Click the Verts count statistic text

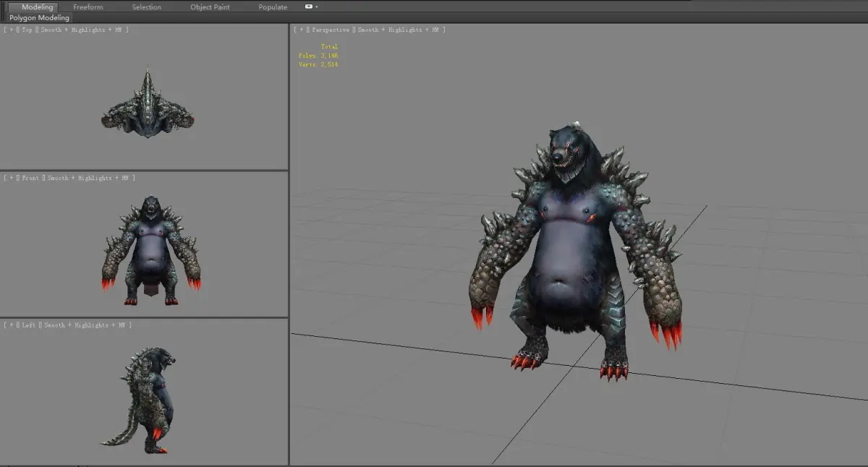tap(318, 64)
